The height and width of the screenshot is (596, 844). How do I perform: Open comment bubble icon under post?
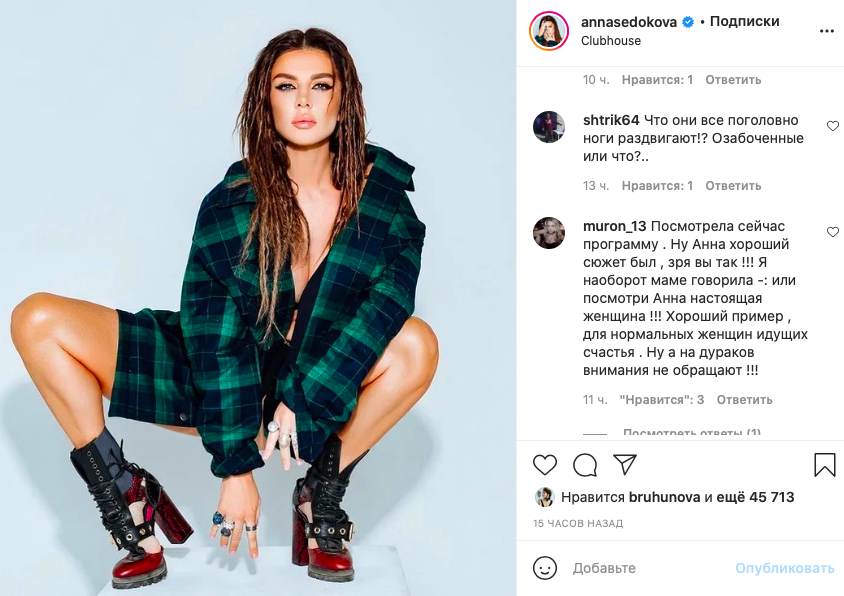pos(585,465)
